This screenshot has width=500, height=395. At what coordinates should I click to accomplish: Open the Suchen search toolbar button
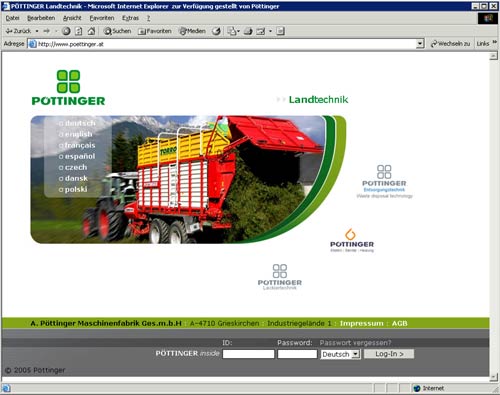click(117, 31)
